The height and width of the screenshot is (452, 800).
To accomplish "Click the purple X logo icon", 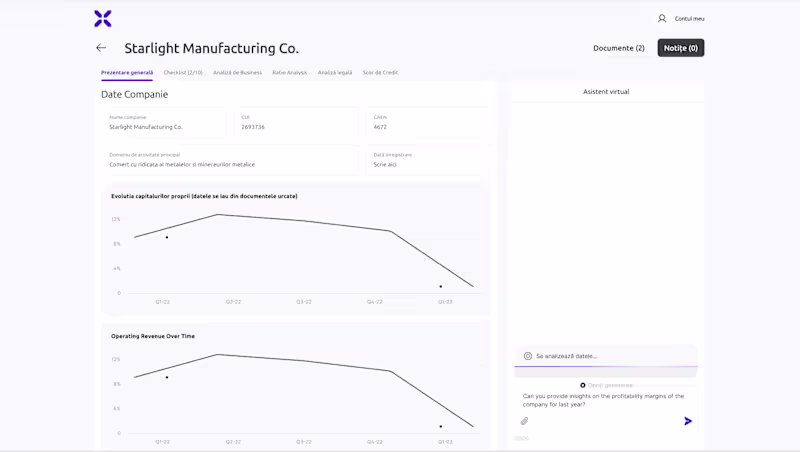I will coord(103,18).
